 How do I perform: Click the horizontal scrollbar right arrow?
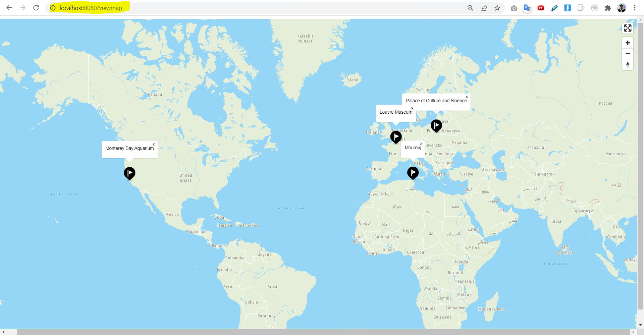coord(633,332)
